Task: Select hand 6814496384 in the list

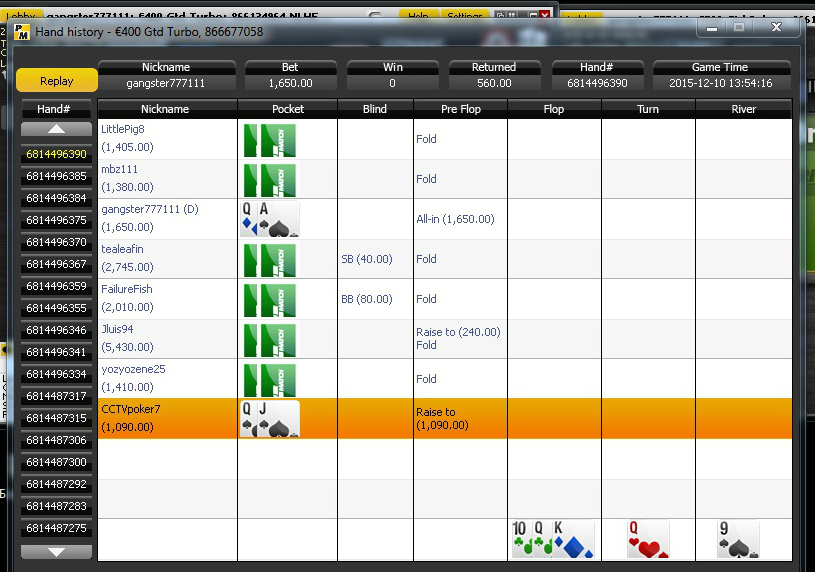Action: [x=57, y=198]
